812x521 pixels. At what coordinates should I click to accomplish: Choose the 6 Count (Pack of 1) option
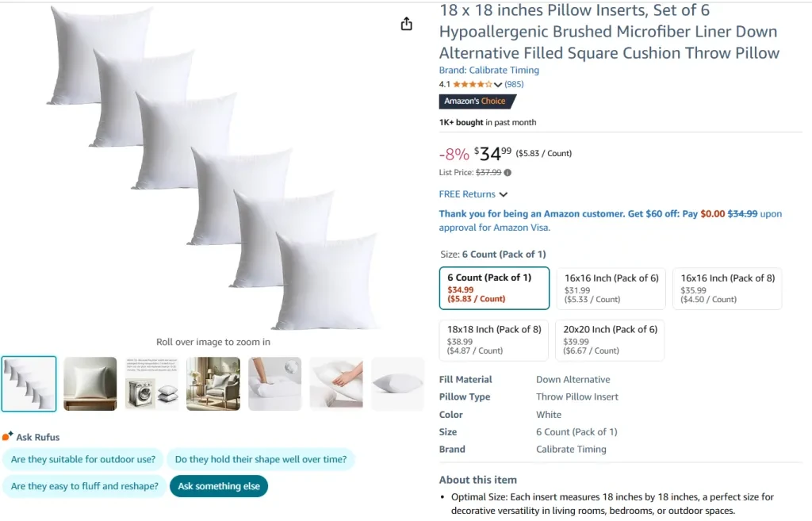pyautogui.click(x=494, y=288)
